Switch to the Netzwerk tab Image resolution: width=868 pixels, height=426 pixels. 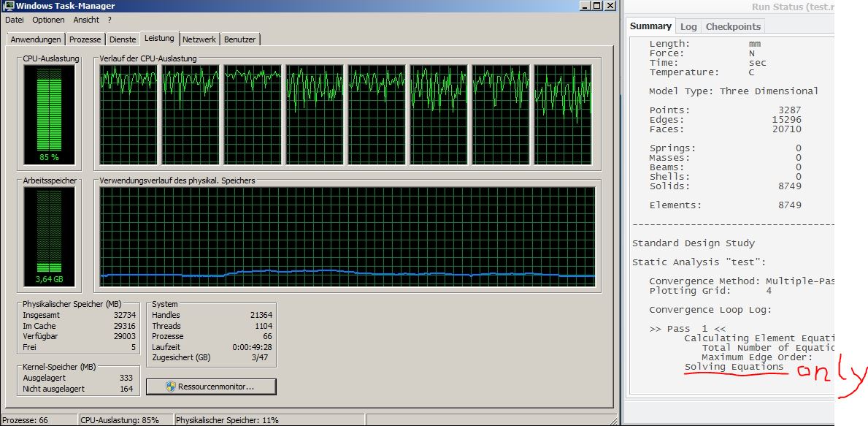[199, 39]
